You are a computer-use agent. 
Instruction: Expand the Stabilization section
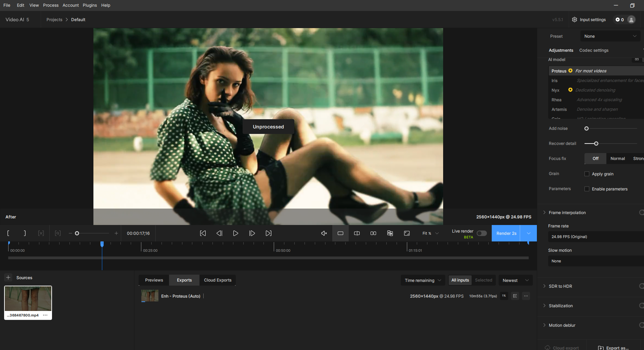[561, 306]
